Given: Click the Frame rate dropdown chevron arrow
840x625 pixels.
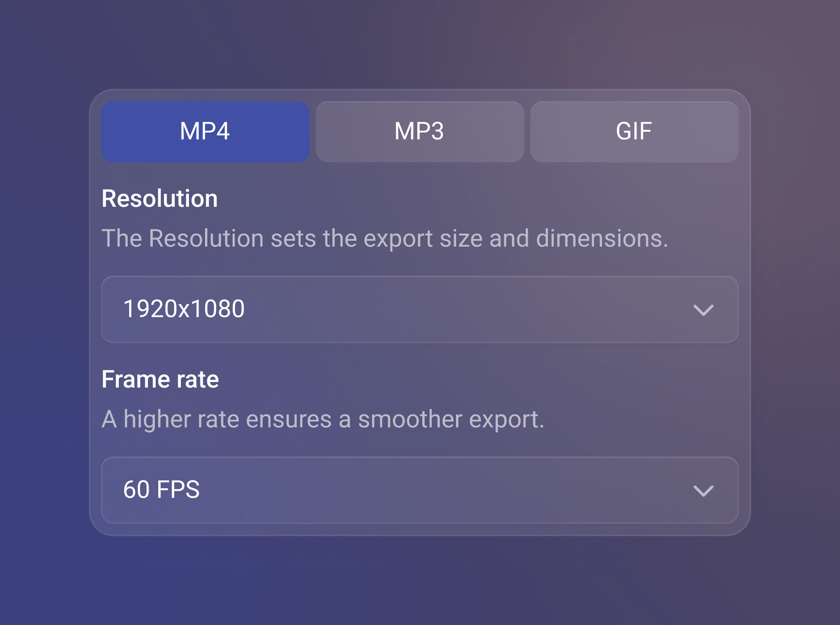Looking at the screenshot, I should tap(703, 491).
